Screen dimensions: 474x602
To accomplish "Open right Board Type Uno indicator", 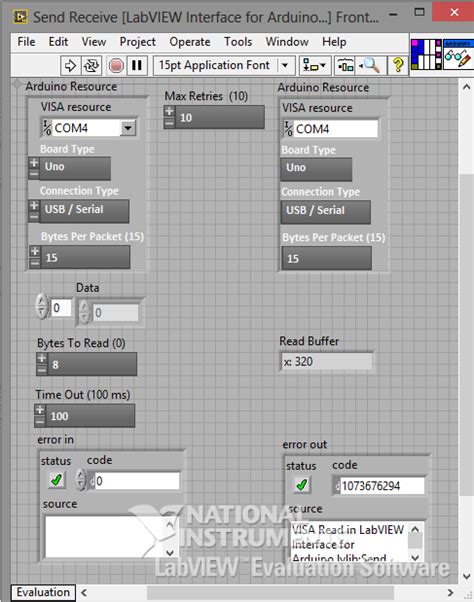I will (x=316, y=169).
